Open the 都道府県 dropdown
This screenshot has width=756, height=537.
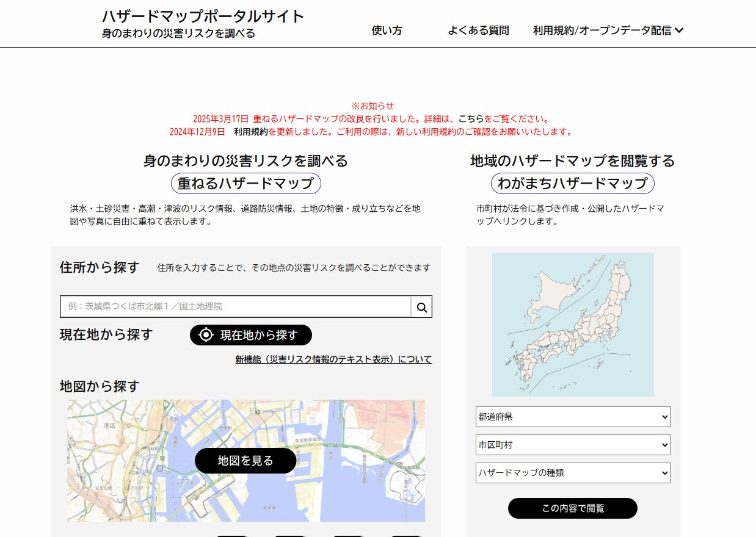pos(572,417)
